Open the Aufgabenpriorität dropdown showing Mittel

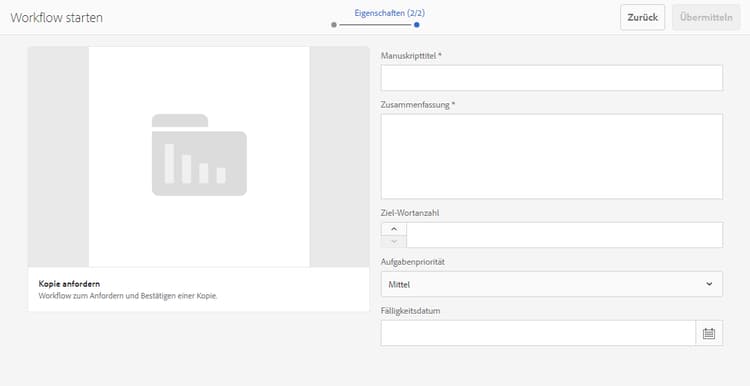(551, 284)
